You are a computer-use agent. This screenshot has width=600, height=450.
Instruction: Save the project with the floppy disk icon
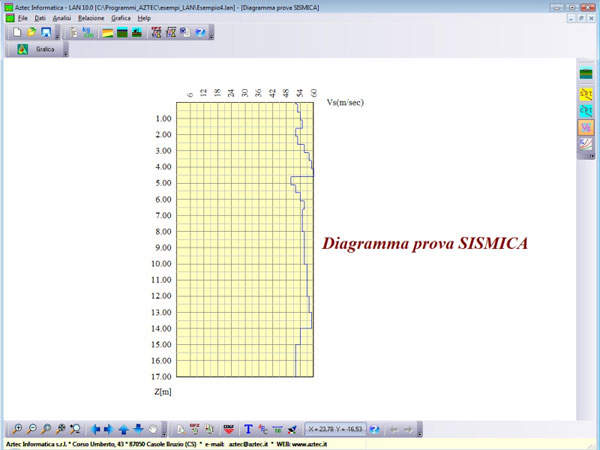(46, 33)
